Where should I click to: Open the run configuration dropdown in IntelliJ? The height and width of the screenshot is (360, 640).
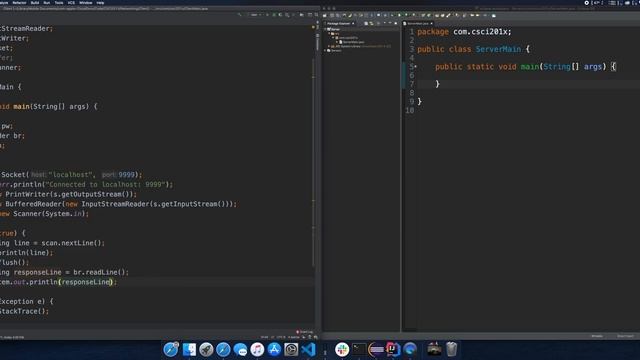(x=257, y=15)
